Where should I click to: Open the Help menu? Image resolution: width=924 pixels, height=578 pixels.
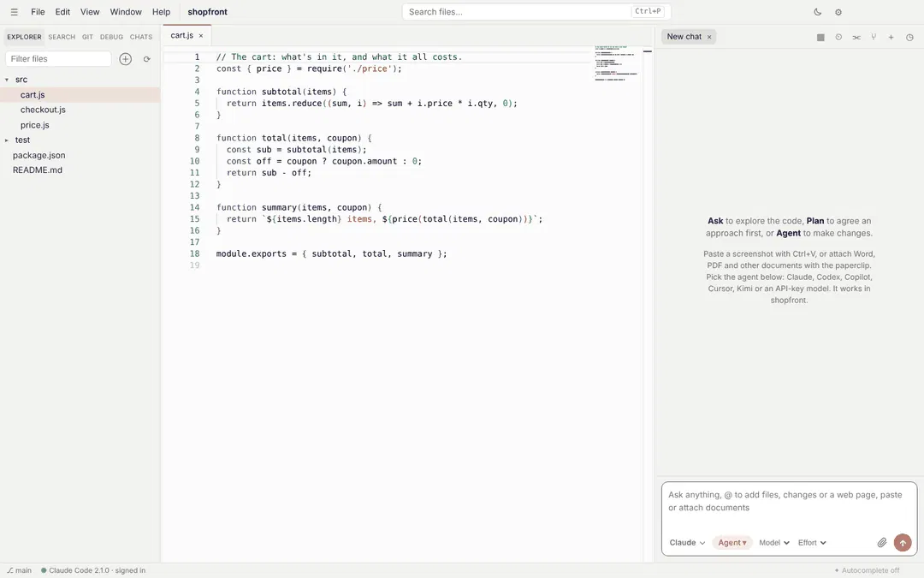161,12
